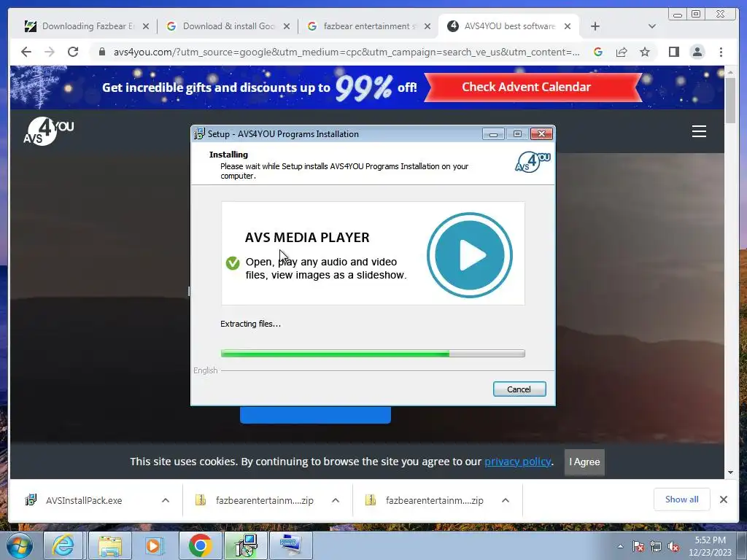This screenshot has width=747, height=560.
Task: Click the Action Center flag tray icon
Action: tap(638, 547)
